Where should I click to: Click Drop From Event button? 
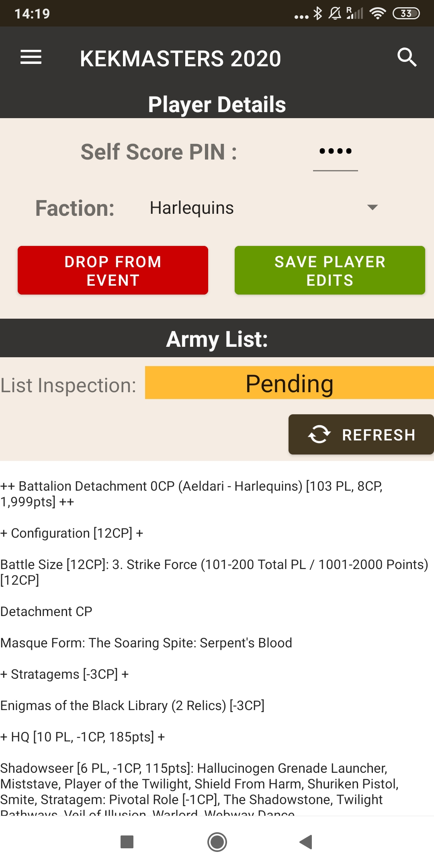(113, 270)
